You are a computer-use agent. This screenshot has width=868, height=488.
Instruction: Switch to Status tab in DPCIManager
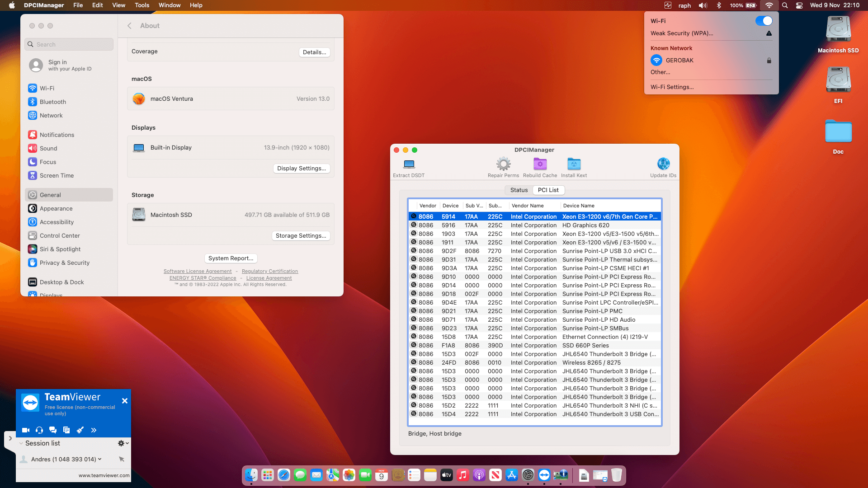coord(519,190)
